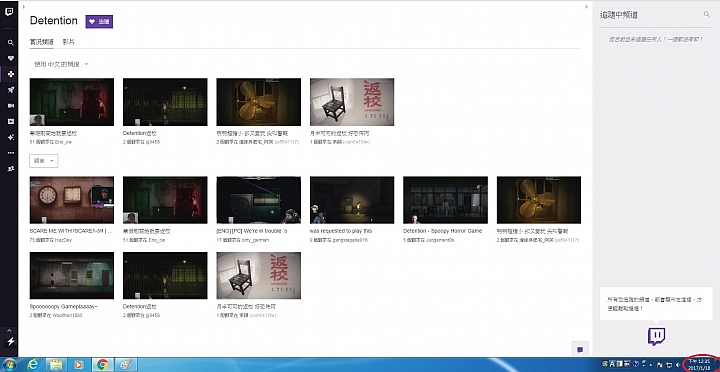Open the Windows Start menu

(x=9, y=365)
